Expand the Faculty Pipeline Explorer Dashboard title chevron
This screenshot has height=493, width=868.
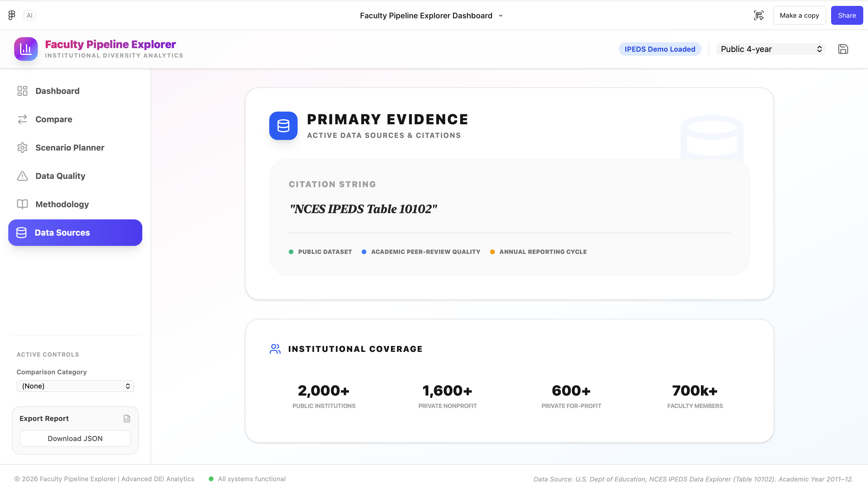pos(501,16)
